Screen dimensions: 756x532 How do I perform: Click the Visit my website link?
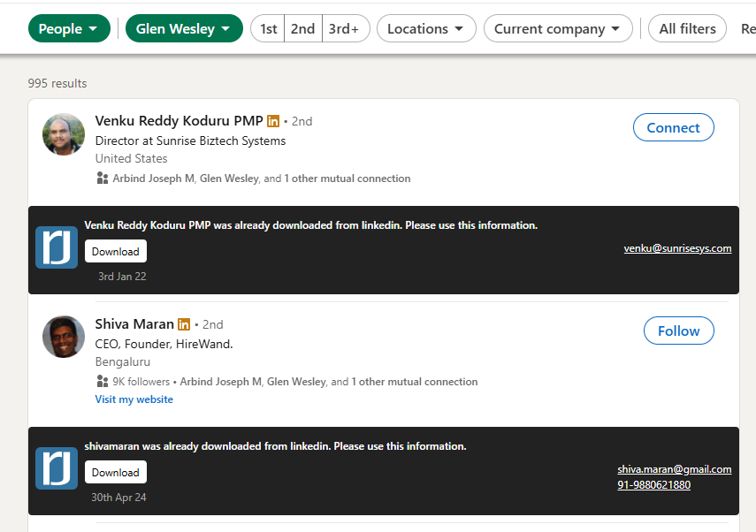pos(134,399)
